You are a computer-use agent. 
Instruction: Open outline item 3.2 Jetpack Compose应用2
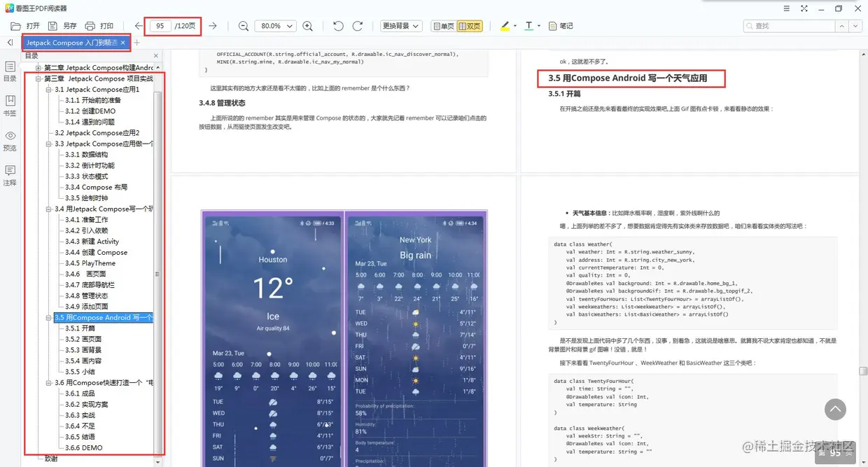click(x=97, y=133)
